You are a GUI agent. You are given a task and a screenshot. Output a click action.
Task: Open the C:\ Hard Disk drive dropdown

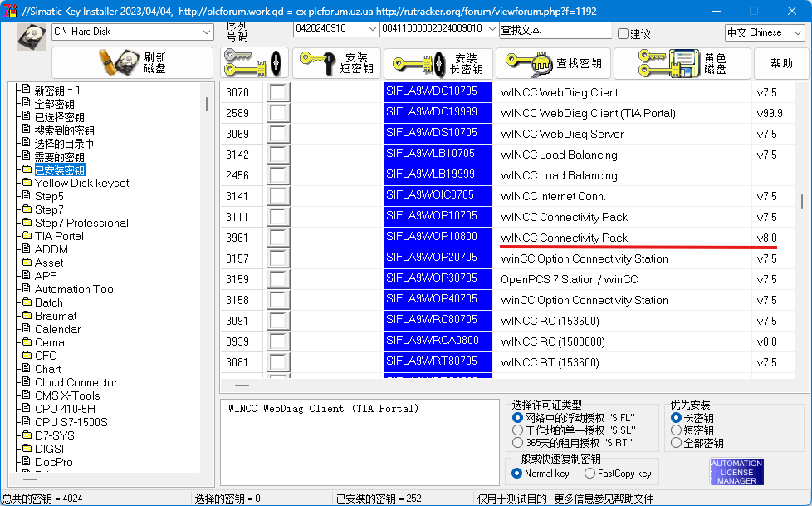pos(133,32)
